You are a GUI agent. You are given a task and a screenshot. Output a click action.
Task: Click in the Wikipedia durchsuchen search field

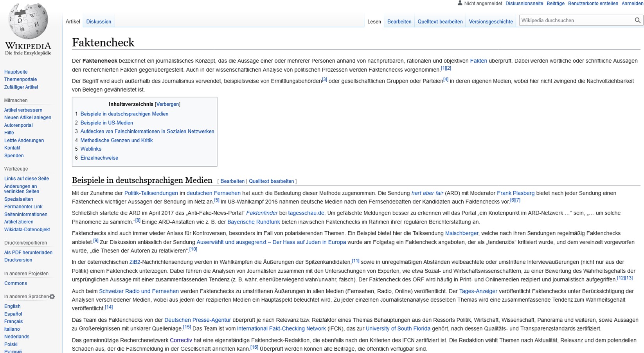[575, 20]
